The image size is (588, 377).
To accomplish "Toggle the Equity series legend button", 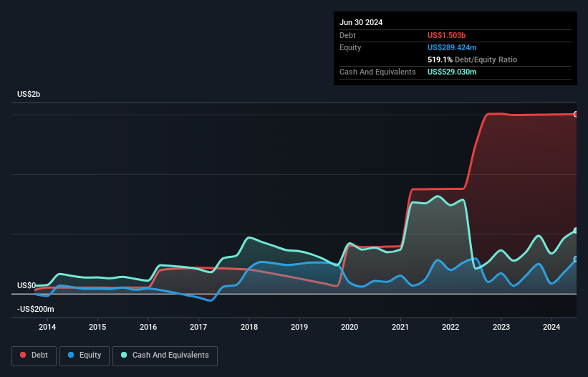I will tap(85, 355).
